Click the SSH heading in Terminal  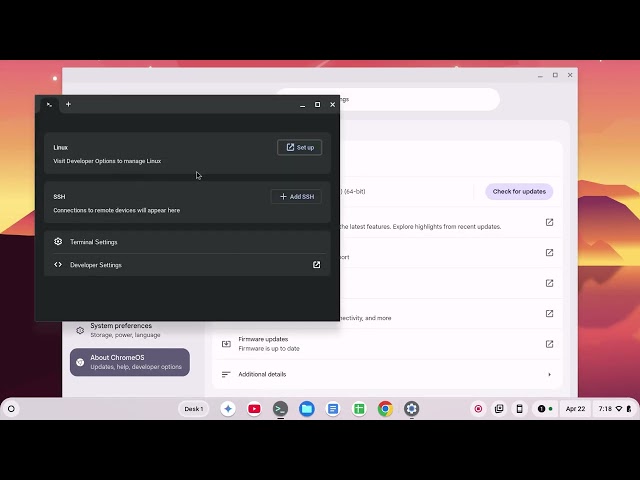pos(59,197)
